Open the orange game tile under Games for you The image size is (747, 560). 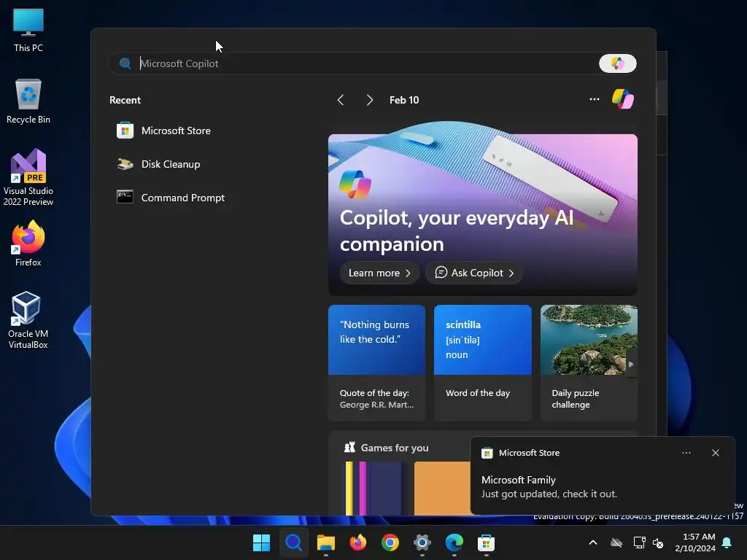tap(442, 488)
